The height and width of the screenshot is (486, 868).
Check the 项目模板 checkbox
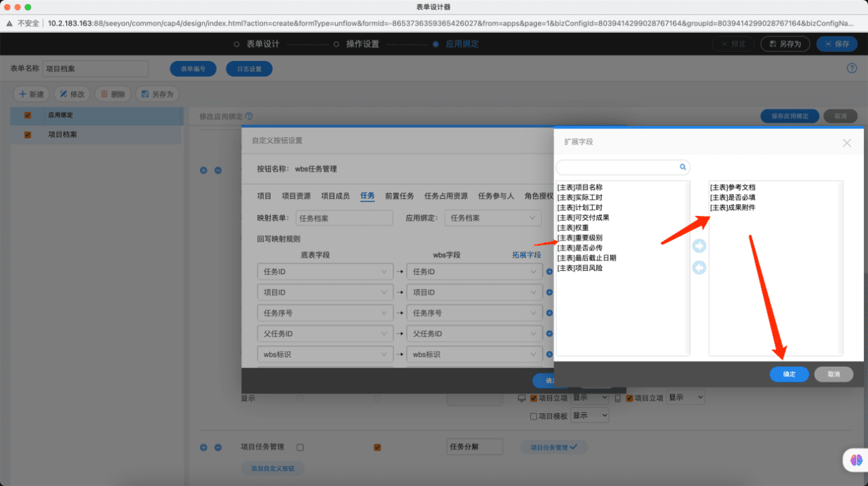coord(534,416)
